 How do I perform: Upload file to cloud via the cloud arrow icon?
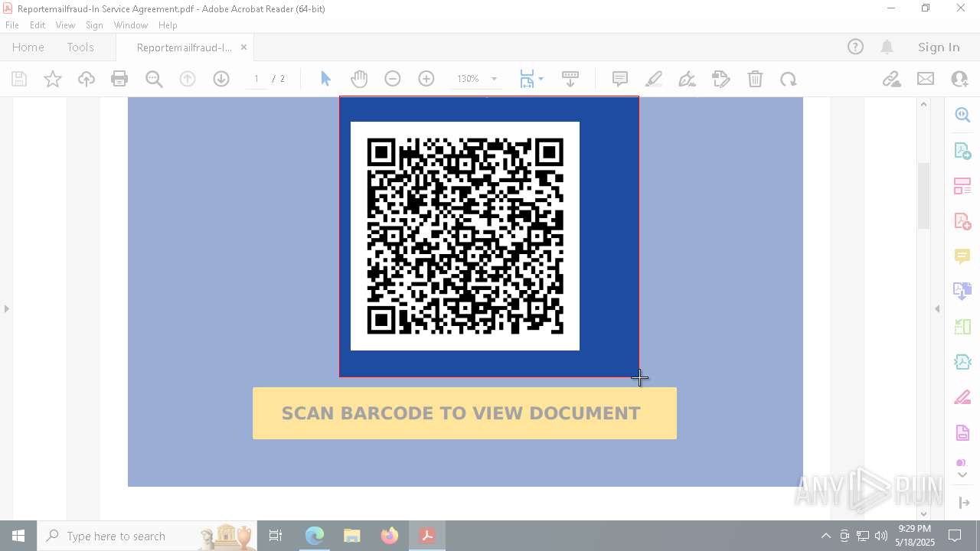coord(87,79)
